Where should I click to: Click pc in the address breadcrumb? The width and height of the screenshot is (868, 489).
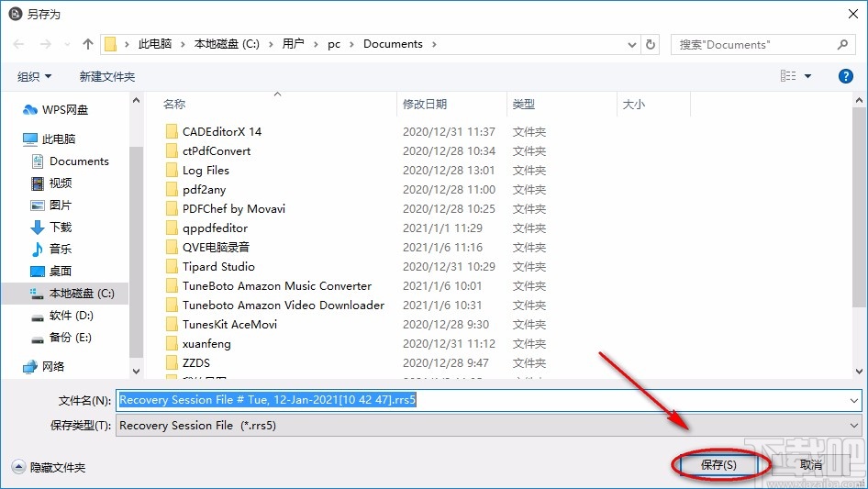(x=334, y=44)
